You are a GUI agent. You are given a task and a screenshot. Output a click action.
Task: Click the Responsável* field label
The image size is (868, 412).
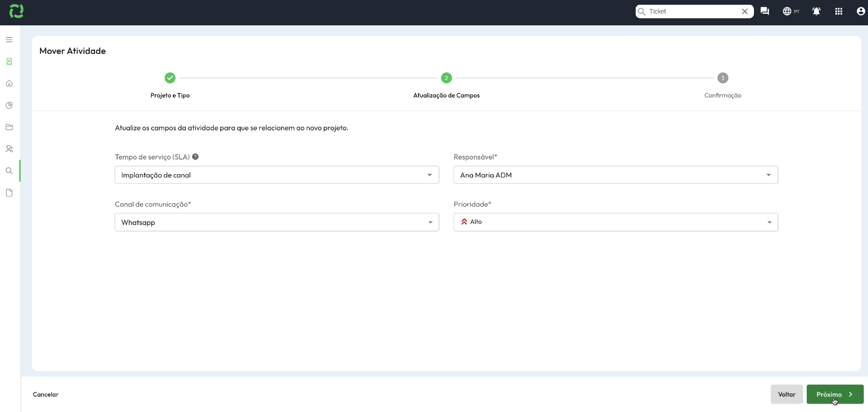click(475, 157)
